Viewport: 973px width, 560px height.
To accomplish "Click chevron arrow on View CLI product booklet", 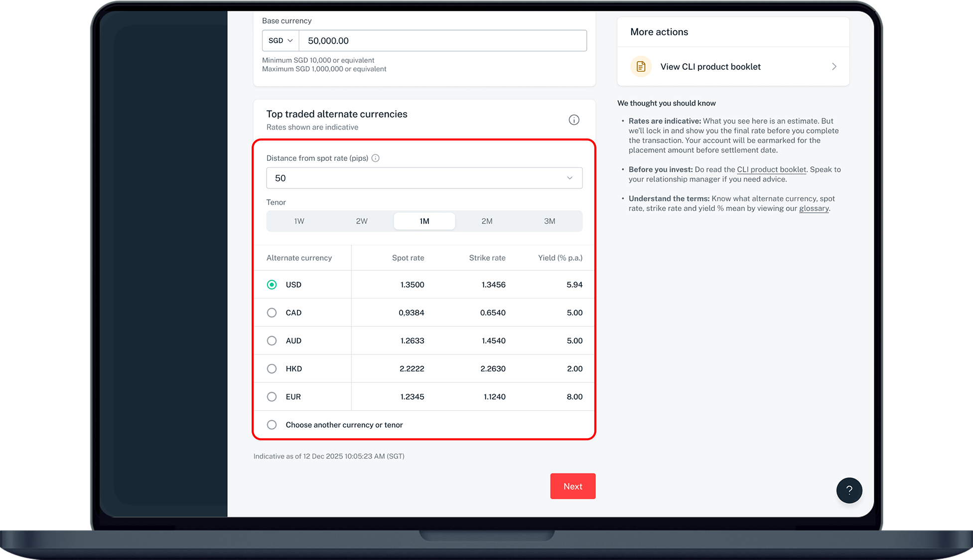I will (834, 67).
